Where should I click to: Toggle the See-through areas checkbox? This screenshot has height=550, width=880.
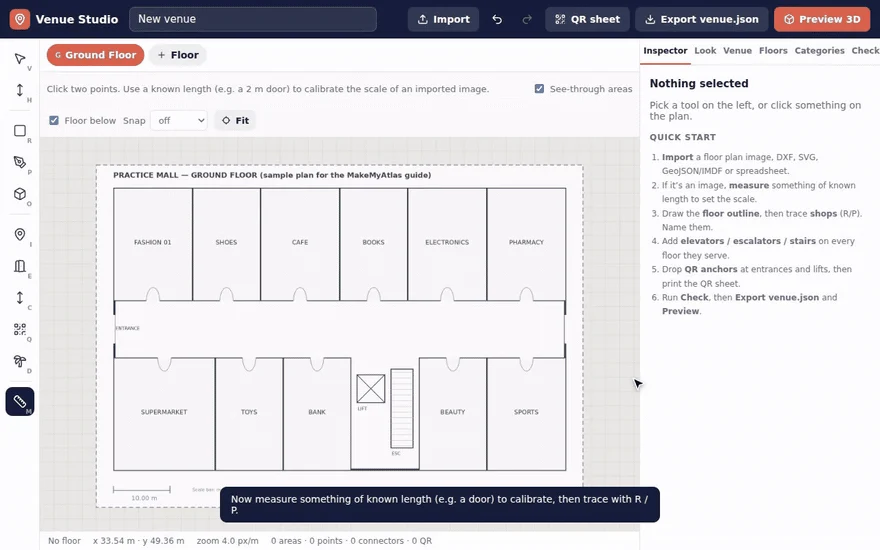click(539, 89)
